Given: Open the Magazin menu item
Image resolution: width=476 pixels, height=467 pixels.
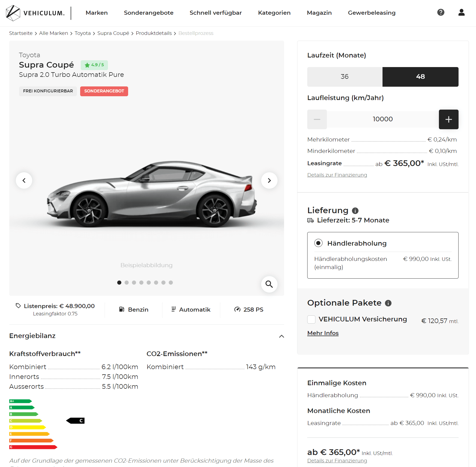Looking at the screenshot, I should coord(319,13).
